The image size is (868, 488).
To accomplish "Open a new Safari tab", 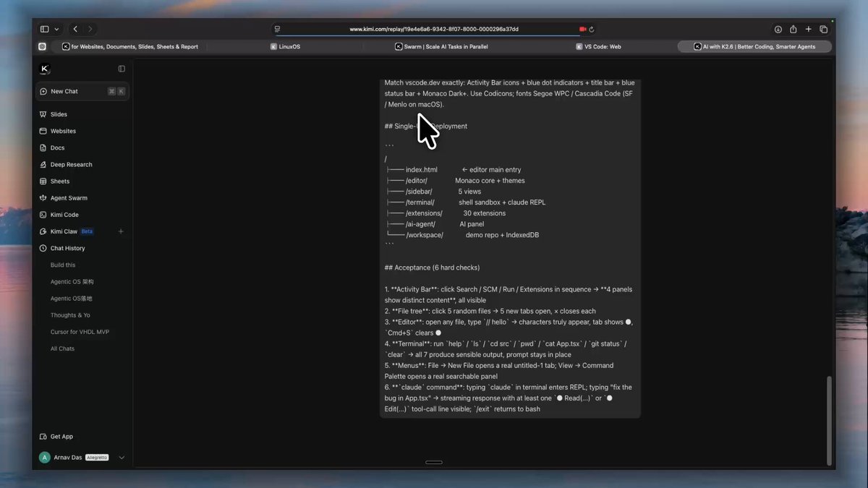I will point(809,29).
